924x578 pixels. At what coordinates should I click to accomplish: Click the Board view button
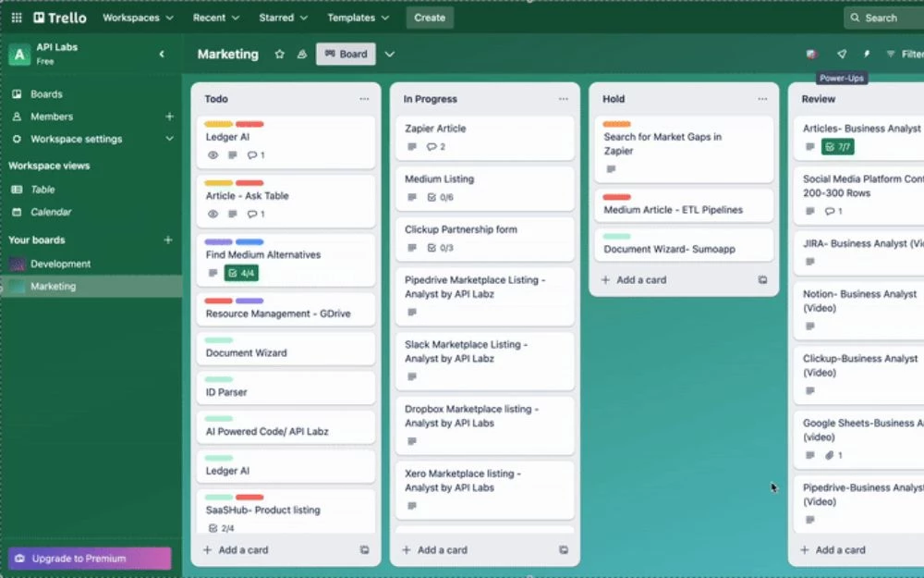pyautogui.click(x=346, y=55)
